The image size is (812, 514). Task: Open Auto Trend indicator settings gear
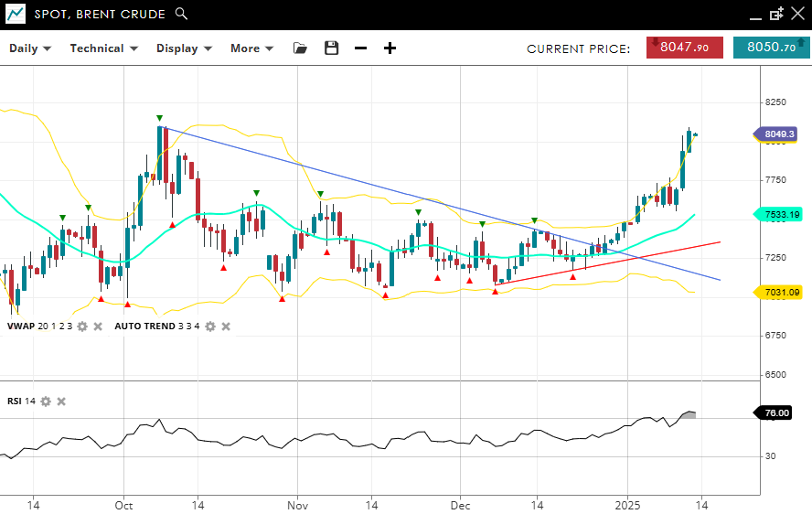(x=210, y=326)
